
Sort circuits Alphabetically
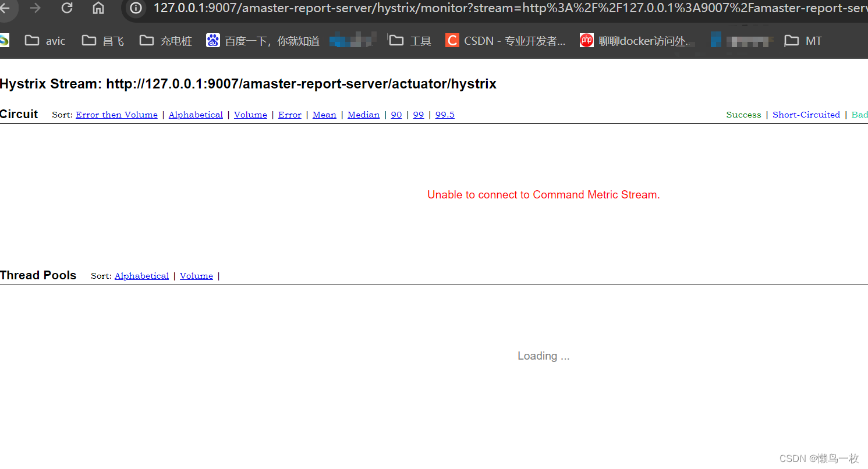(x=196, y=115)
